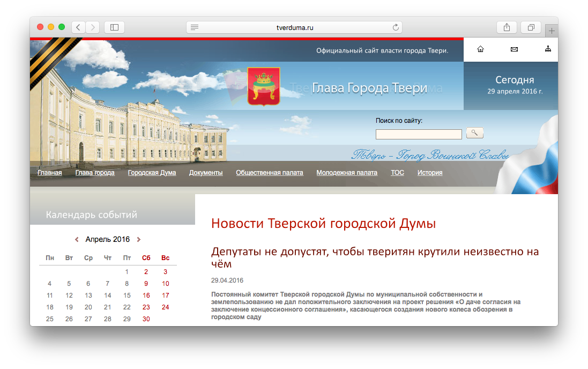Open the Документы menu item
Image resolution: width=588 pixels, height=369 pixels.
[206, 173]
